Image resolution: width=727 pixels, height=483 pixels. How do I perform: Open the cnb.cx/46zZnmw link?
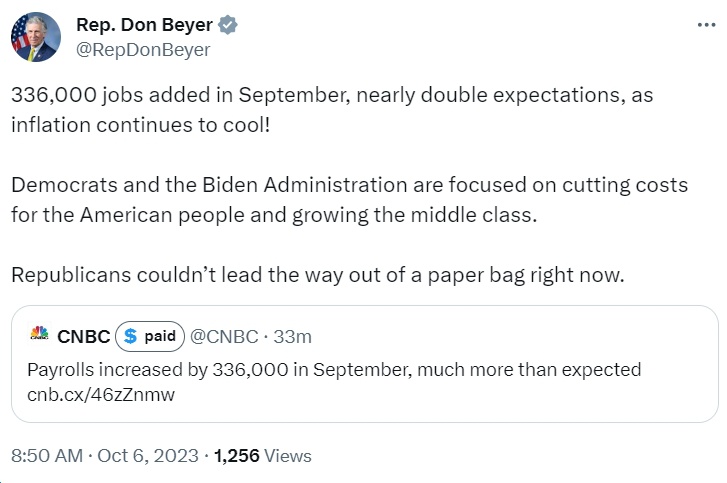(101, 394)
